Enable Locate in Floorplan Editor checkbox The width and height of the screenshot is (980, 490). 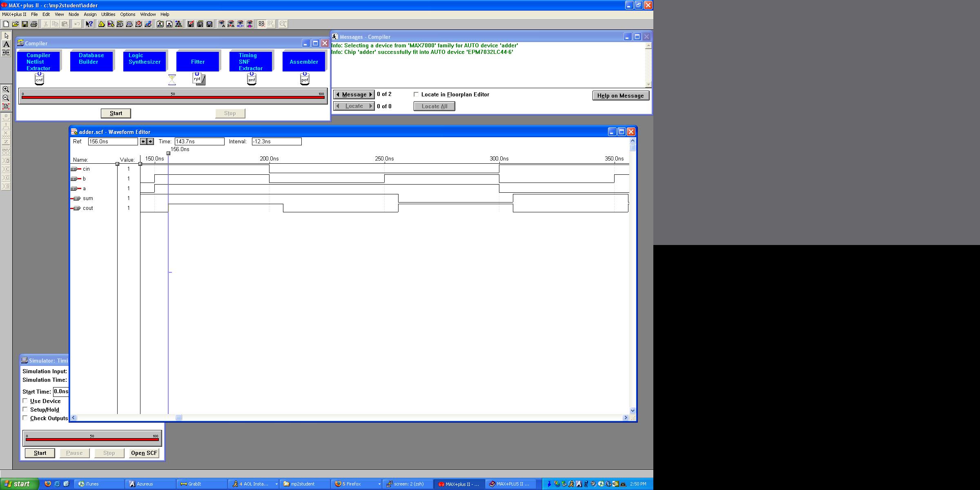[x=416, y=94]
